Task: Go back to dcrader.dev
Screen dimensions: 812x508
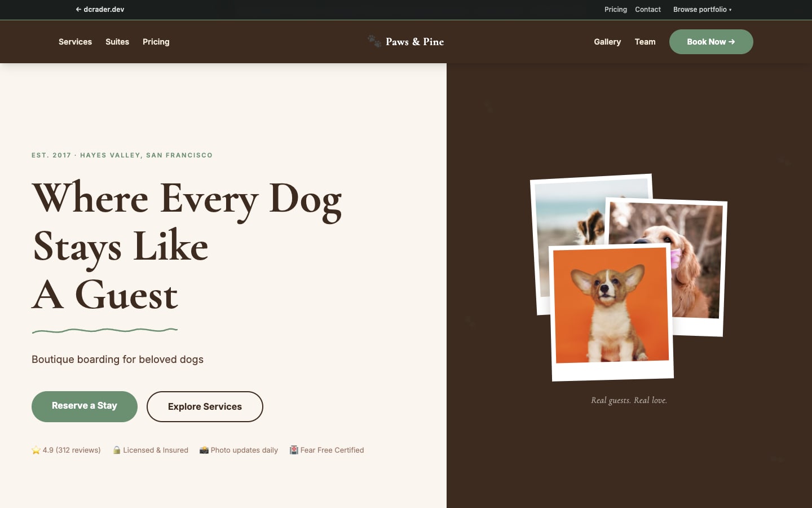Action: pos(100,10)
